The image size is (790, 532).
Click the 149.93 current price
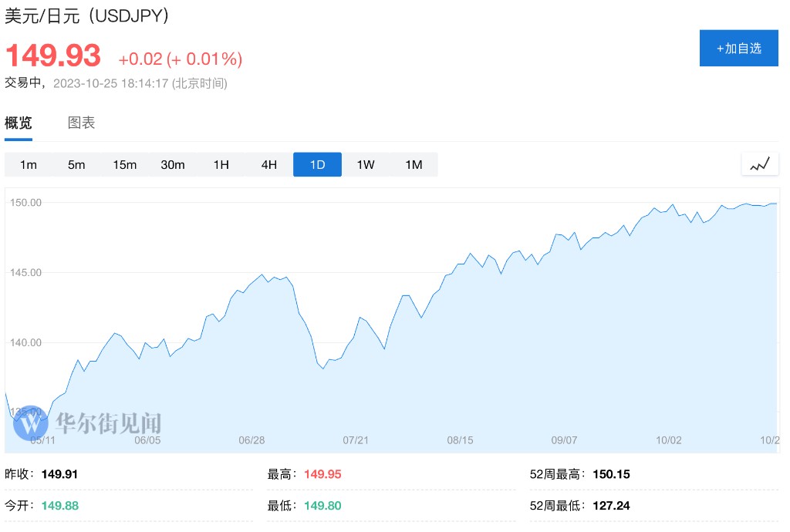click(53, 56)
